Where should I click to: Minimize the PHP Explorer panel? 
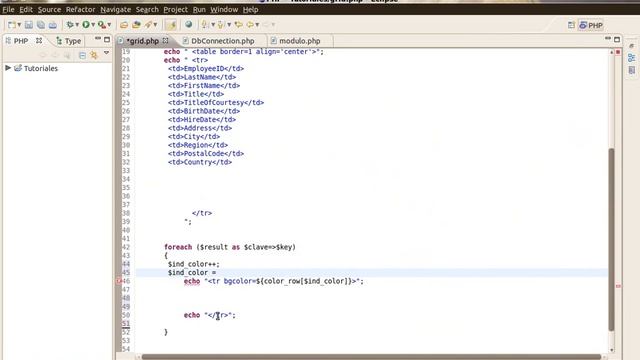(x=98, y=39)
